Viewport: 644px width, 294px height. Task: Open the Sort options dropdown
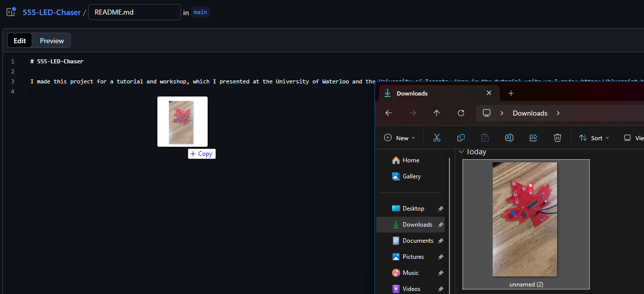(x=594, y=138)
